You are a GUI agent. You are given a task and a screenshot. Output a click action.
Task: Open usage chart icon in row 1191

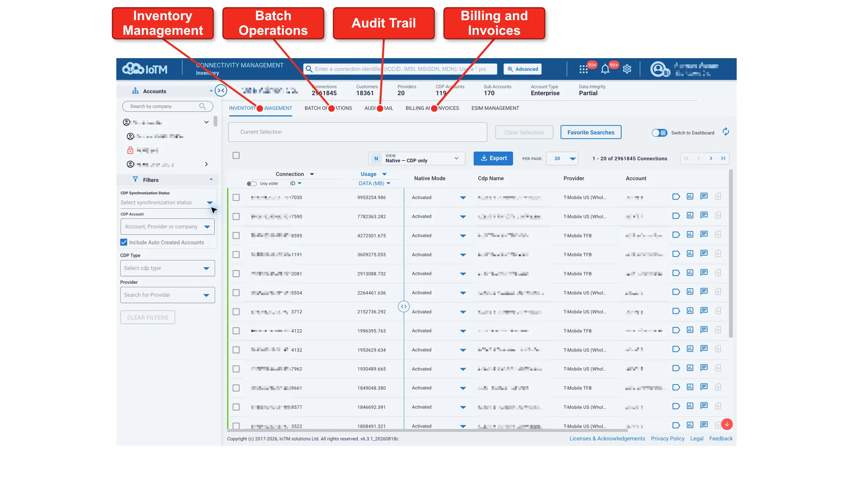(690, 254)
